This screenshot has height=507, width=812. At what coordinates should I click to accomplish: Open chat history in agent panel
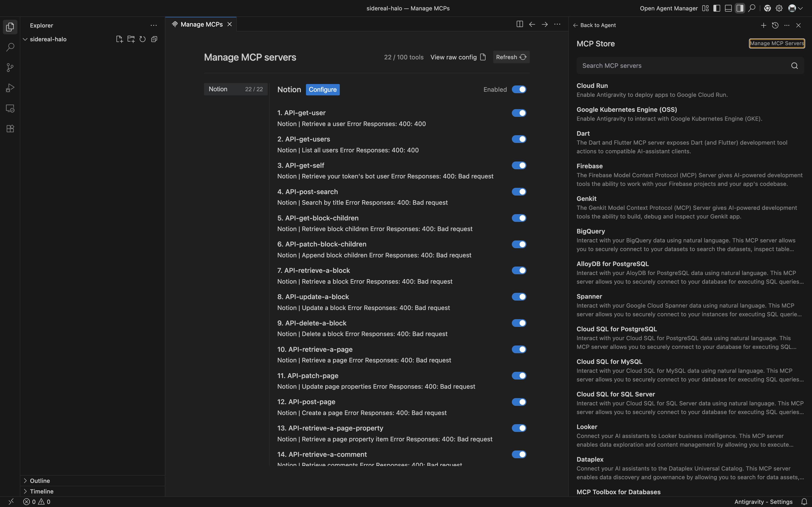click(775, 25)
